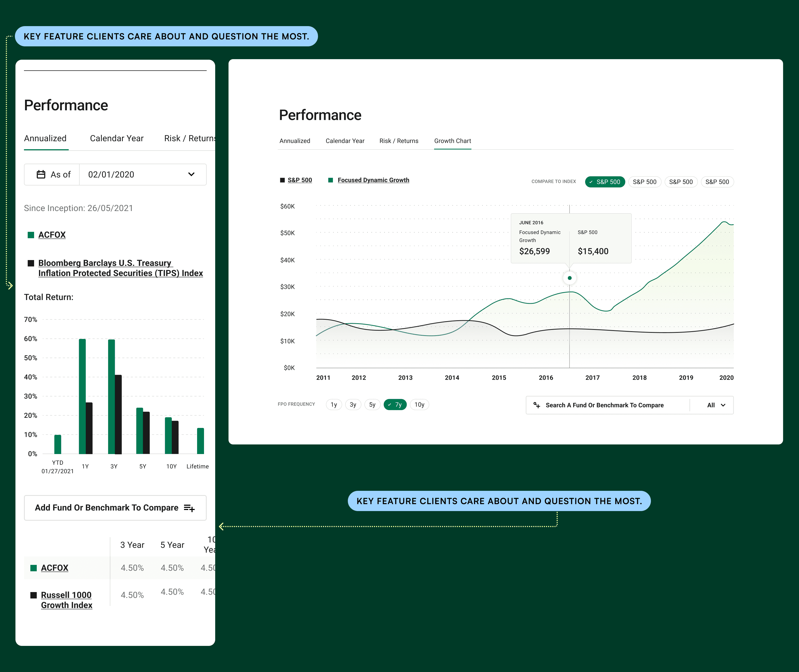
Task: Click the green Focused Dynamic Growth legend square
Action: click(x=331, y=180)
